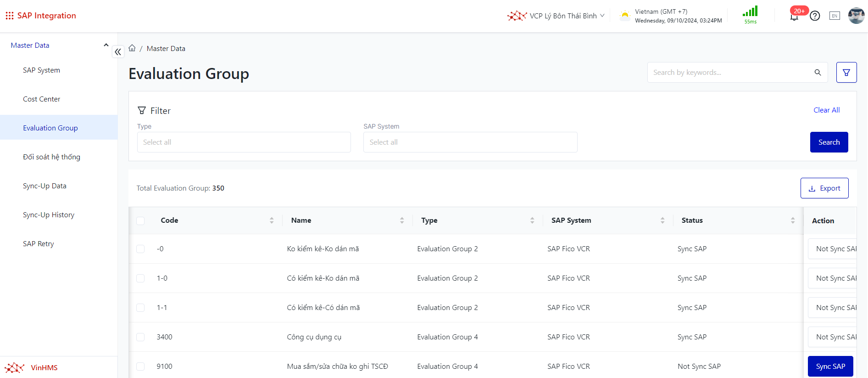868x378 pixels.
Task: Go to Sync-Up History menu item
Action: click(49, 215)
